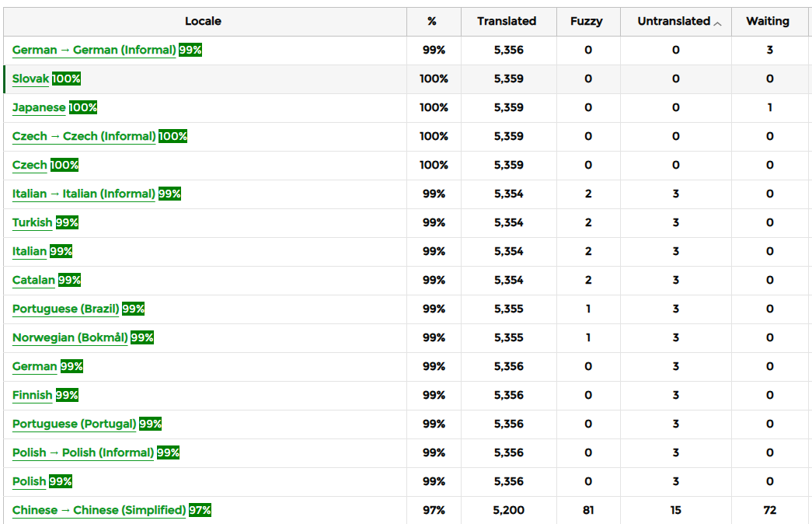Open the Finnish locale link

(32, 396)
